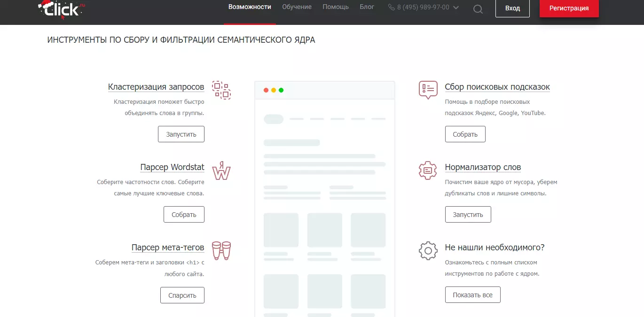Click Собрать under Парсер Wordstat
The height and width of the screenshot is (317, 644).
click(184, 215)
